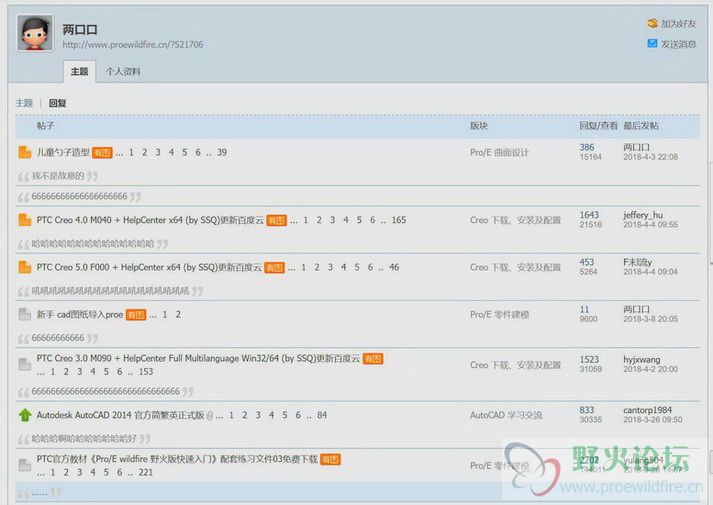713x505 pixels.
Task: Click the 453 reply count
Action: click(x=587, y=262)
